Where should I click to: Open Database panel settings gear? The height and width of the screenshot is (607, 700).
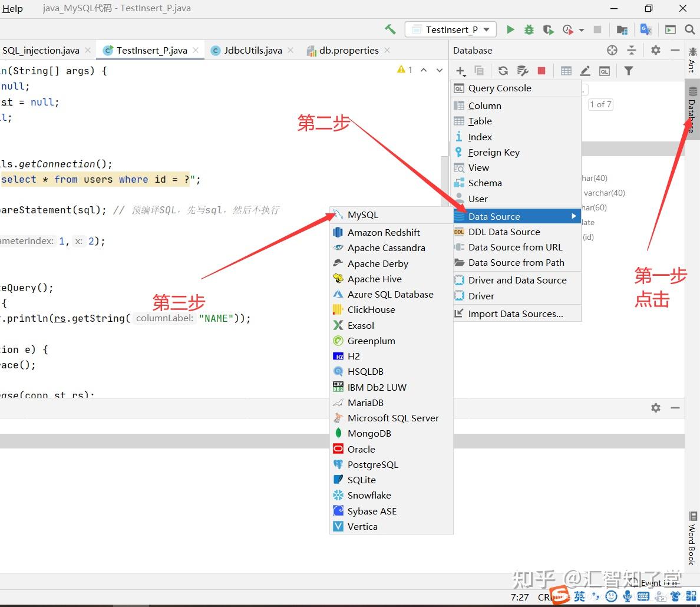[655, 50]
